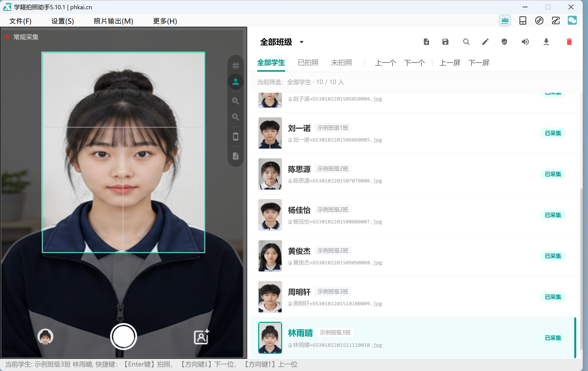Click the 上一个 button
The height and width of the screenshot is (371, 588).
click(385, 63)
